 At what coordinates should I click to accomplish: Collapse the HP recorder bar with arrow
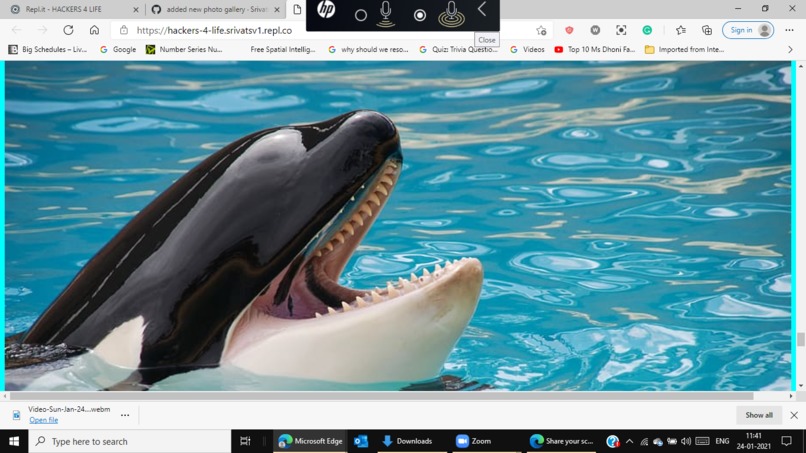482,9
